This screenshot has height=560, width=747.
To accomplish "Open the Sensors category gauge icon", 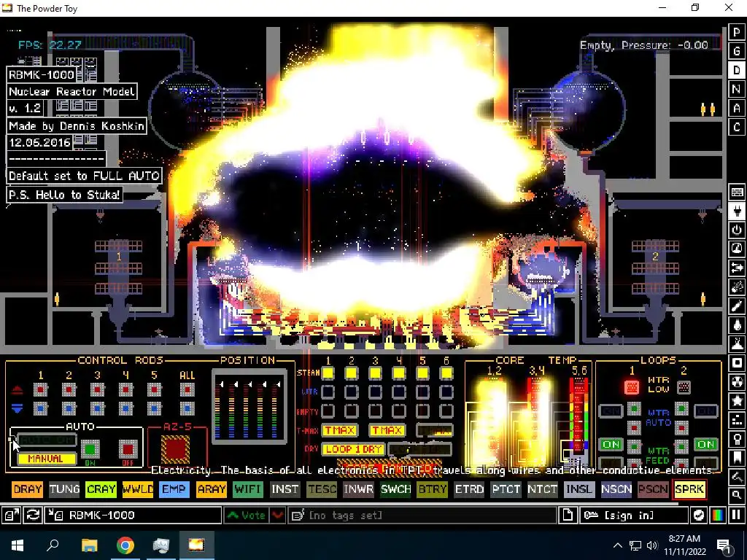I will tap(737, 249).
